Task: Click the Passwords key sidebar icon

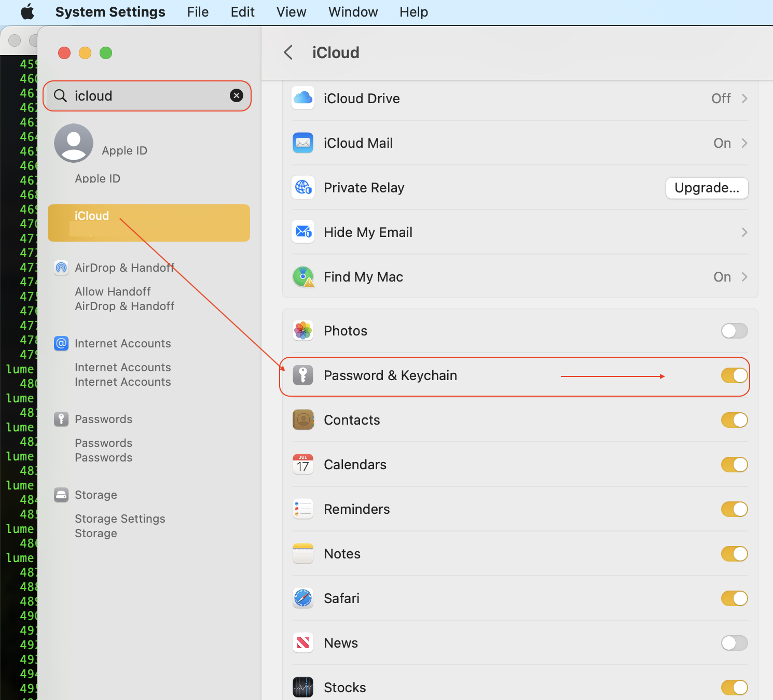Action: [x=61, y=419]
